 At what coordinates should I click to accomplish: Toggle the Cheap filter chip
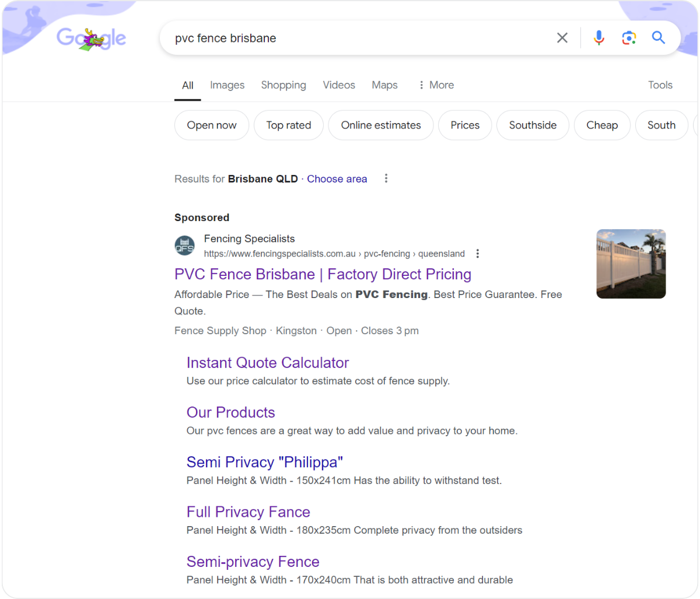(601, 125)
